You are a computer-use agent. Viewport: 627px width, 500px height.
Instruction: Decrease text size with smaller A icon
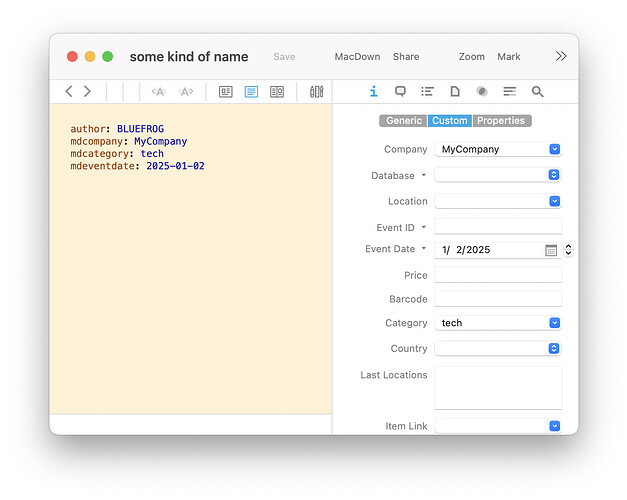coord(158,92)
